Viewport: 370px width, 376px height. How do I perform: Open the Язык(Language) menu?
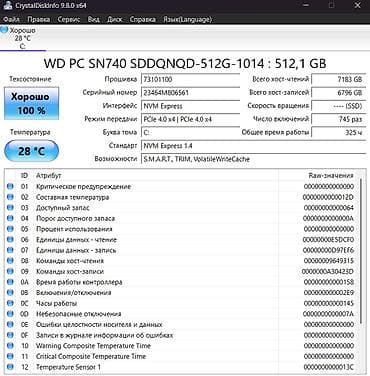[x=187, y=19]
